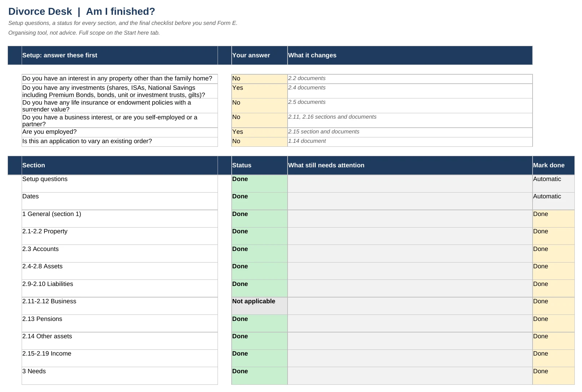Select the '2.11, 2.16 sections and documents' note

[332, 117]
